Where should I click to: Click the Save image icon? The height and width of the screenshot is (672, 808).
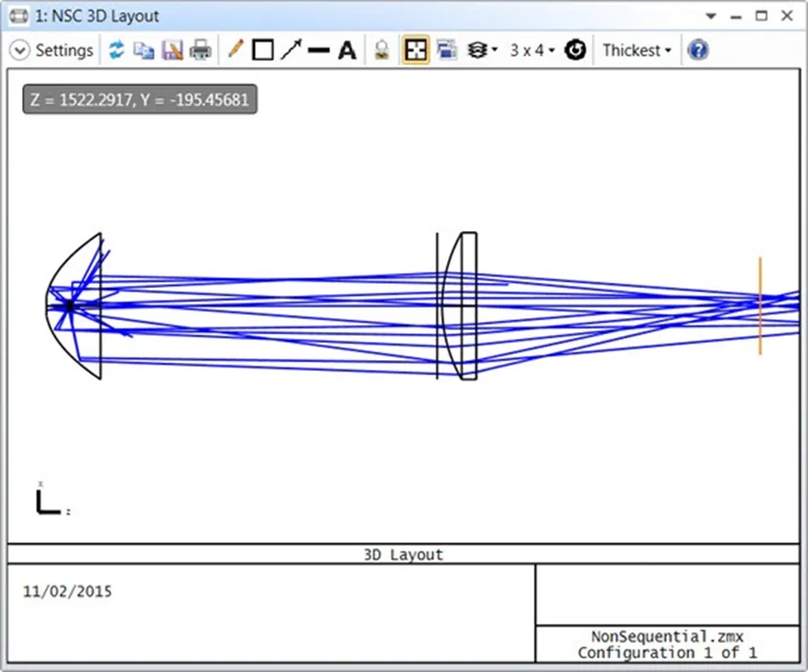click(172, 50)
